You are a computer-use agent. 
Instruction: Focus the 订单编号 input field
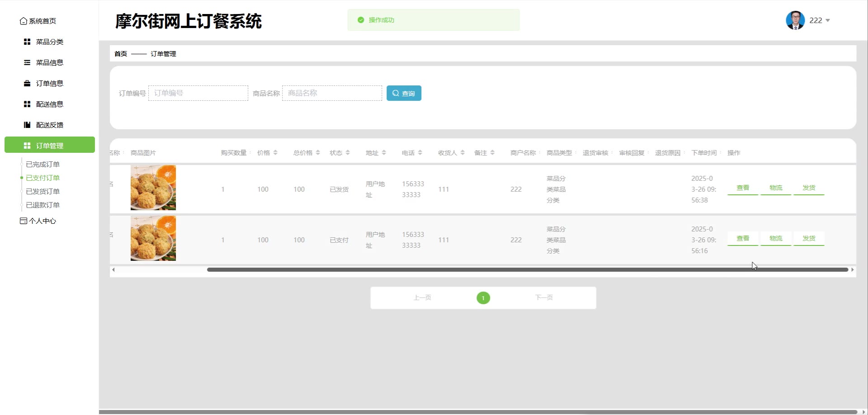pyautogui.click(x=198, y=93)
